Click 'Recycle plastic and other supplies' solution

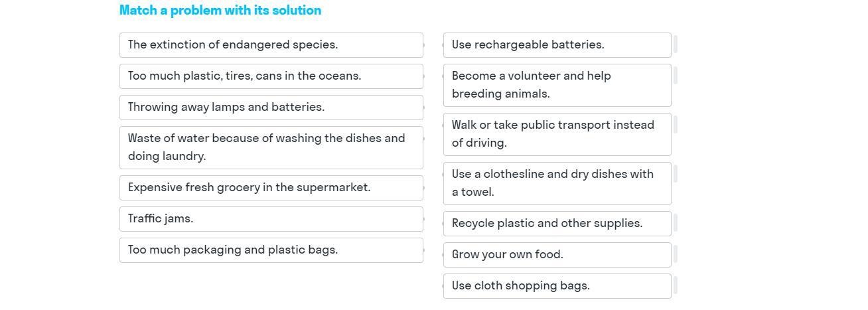point(557,224)
